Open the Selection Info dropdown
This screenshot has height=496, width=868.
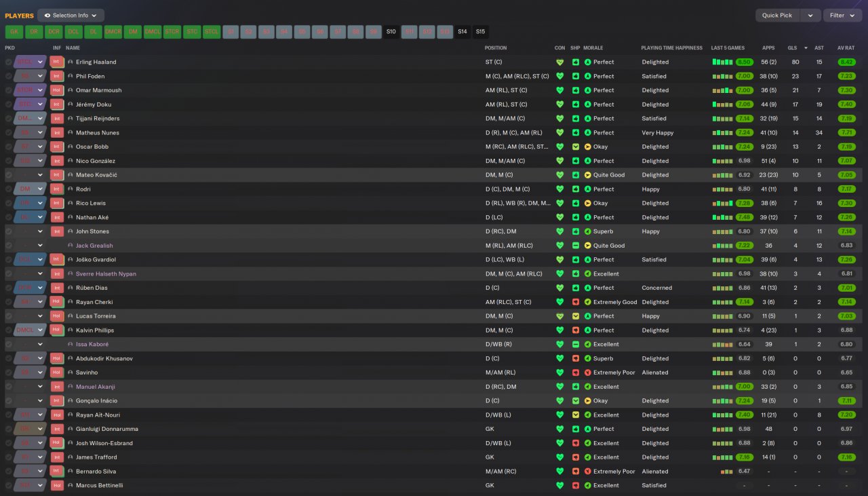tap(71, 16)
